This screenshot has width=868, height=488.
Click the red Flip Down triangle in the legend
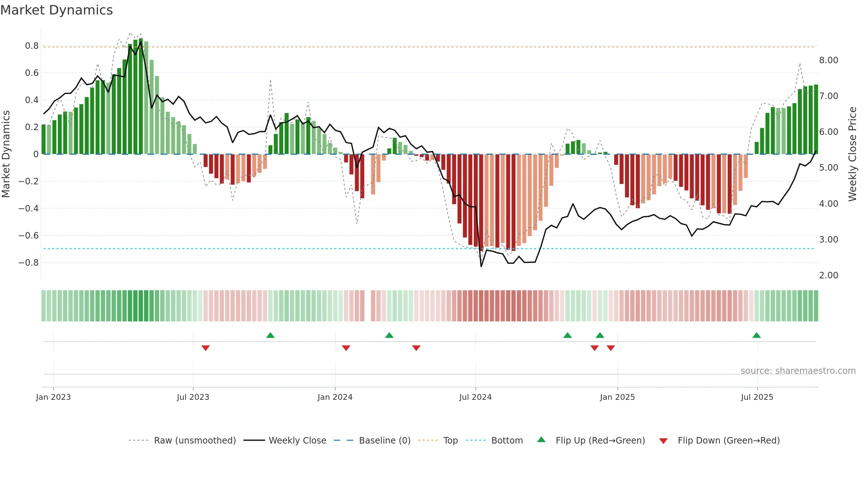(x=663, y=441)
